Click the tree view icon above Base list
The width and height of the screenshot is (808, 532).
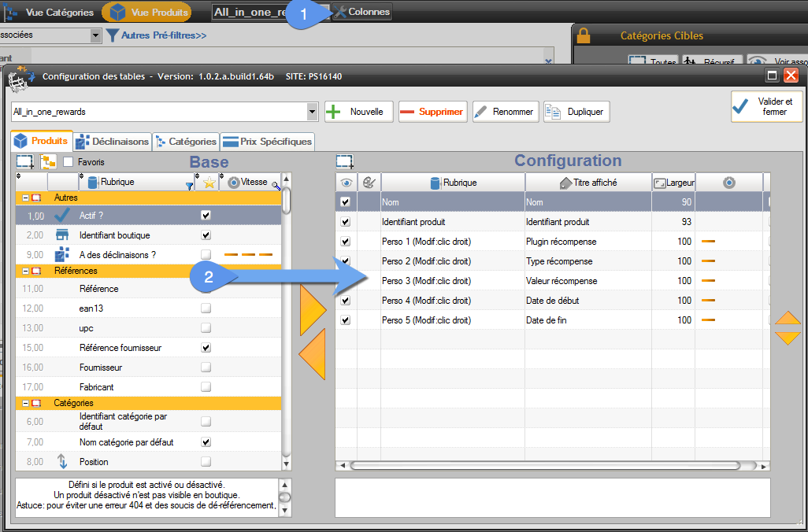pyautogui.click(x=48, y=162)
